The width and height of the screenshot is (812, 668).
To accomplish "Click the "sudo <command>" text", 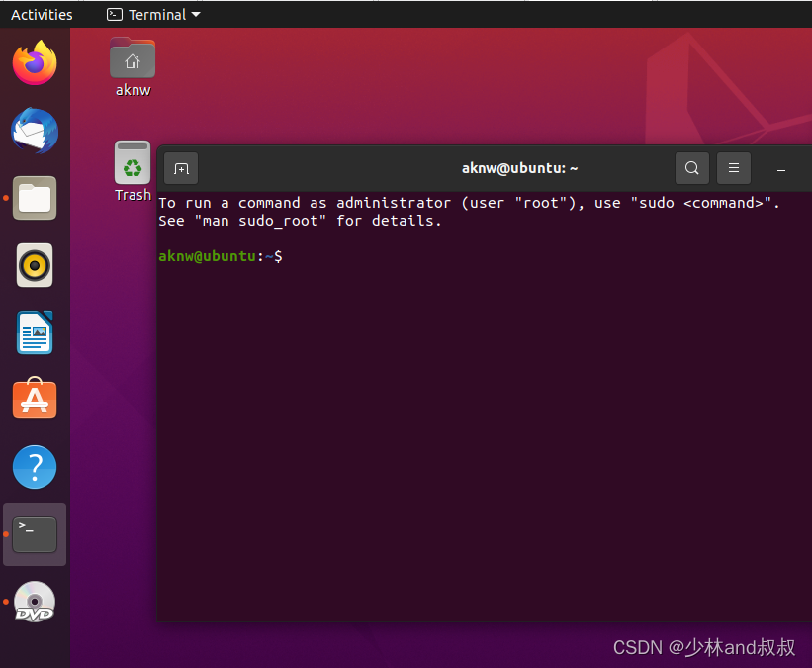I will click(700, 203).
